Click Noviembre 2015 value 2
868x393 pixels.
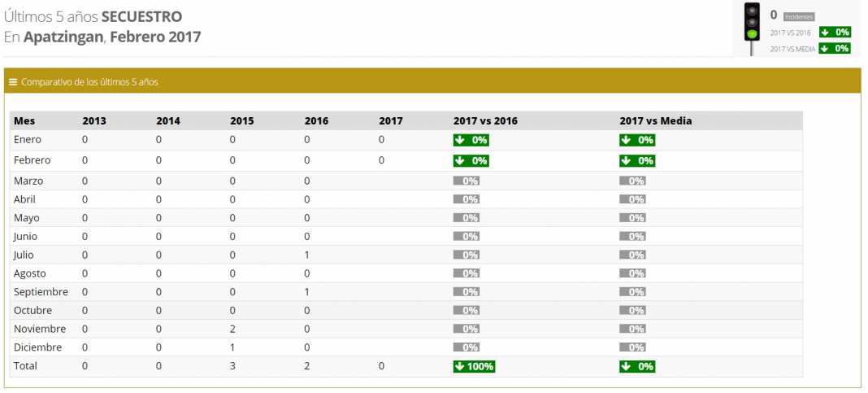(x=233, y=329)
